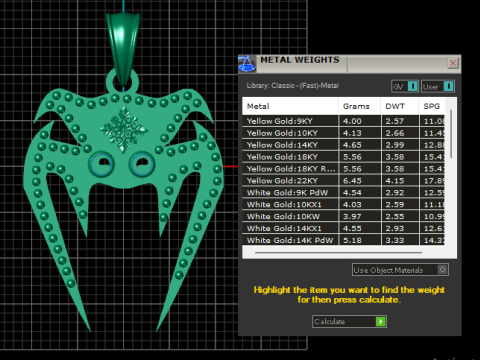Click the snowflake ornament on pendant
Viewport: 480px width, 360px height.
(x=124, y=129)
